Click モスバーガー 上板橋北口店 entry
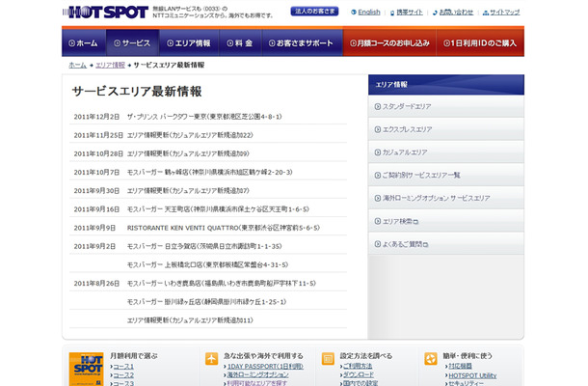This screenshot has width=588, height=386. 207,264
